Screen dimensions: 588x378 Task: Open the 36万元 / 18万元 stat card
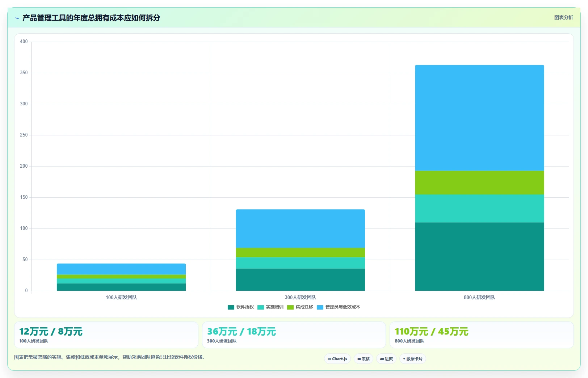tap(294, 335)
